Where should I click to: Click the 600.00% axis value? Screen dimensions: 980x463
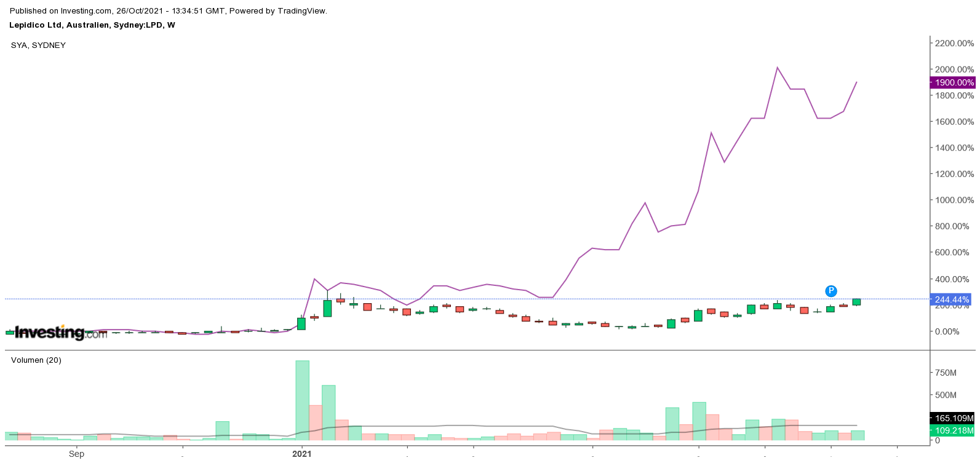click(952, 252)
